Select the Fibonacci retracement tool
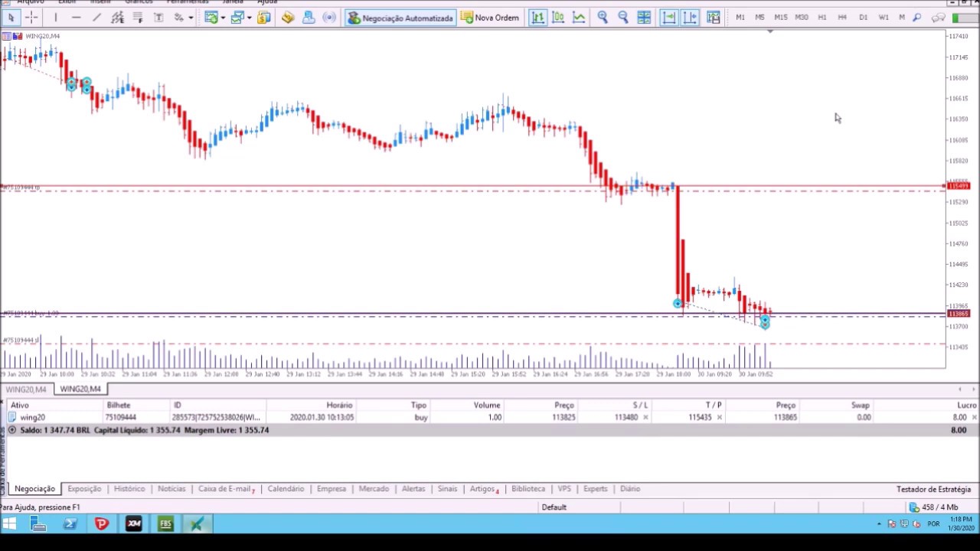Screen dimensions: 980x551 point(138,17)
